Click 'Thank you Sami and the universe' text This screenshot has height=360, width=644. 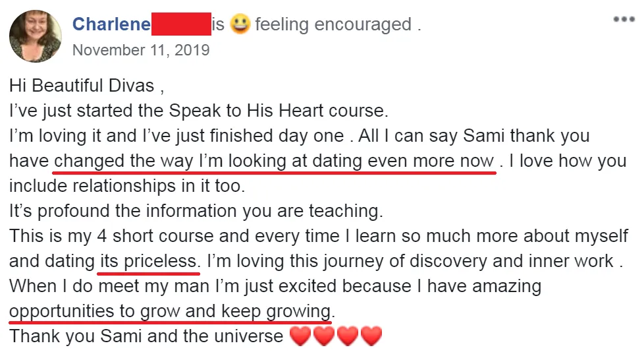[x=146, y=336]
